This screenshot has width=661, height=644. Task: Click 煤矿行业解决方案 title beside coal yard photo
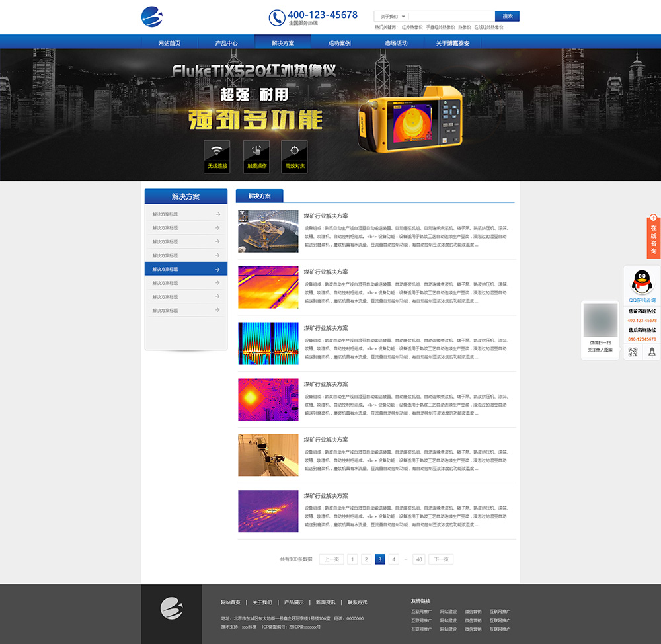click(326, 216)
